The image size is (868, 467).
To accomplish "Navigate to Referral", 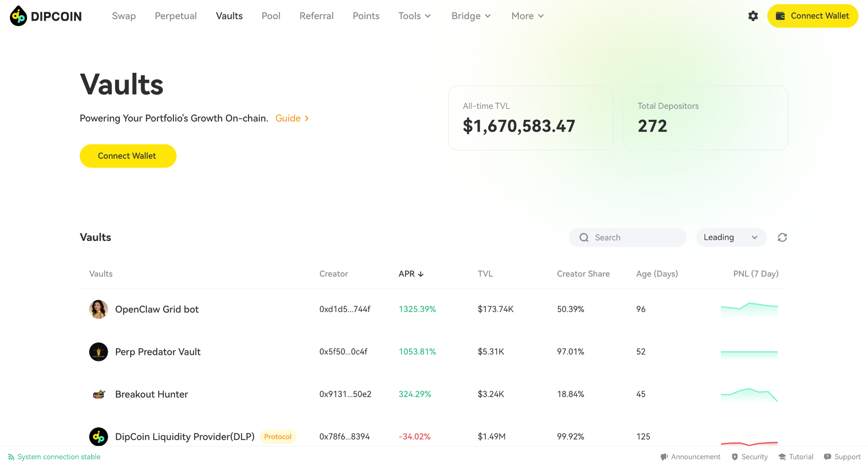I will (317, 16).
